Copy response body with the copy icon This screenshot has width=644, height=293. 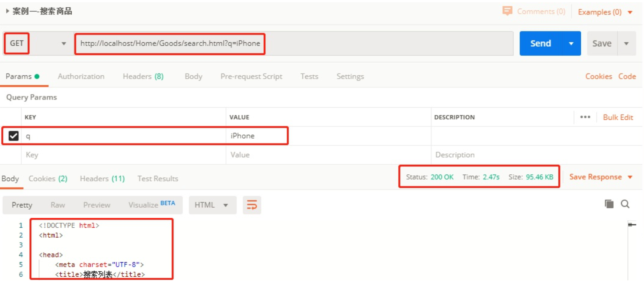(609, 204)
